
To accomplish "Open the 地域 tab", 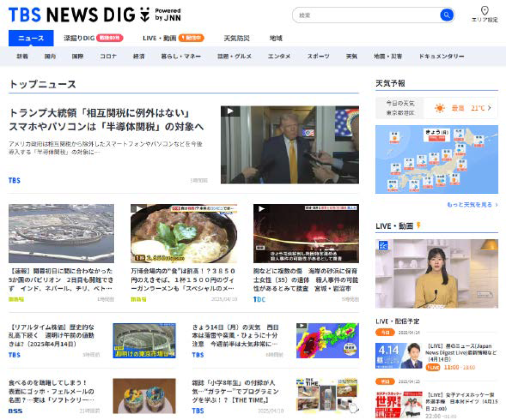I will pyautogui.click(x=276, y=38).
